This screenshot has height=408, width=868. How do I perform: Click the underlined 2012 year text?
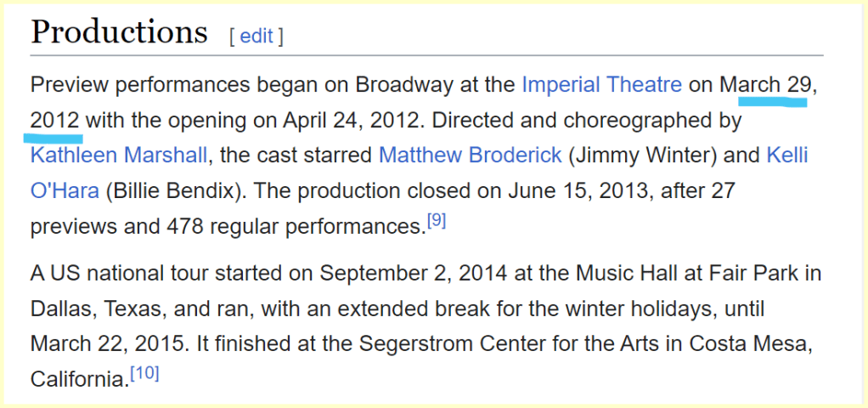coord(55,121)
